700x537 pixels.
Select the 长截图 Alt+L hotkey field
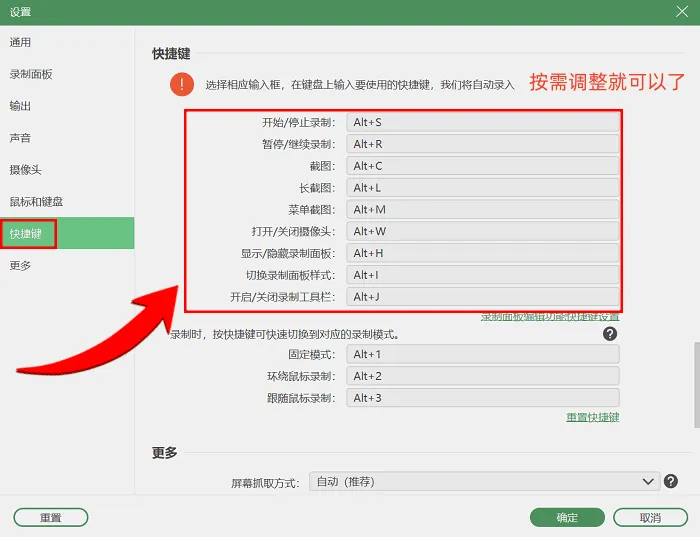point(483,188)
